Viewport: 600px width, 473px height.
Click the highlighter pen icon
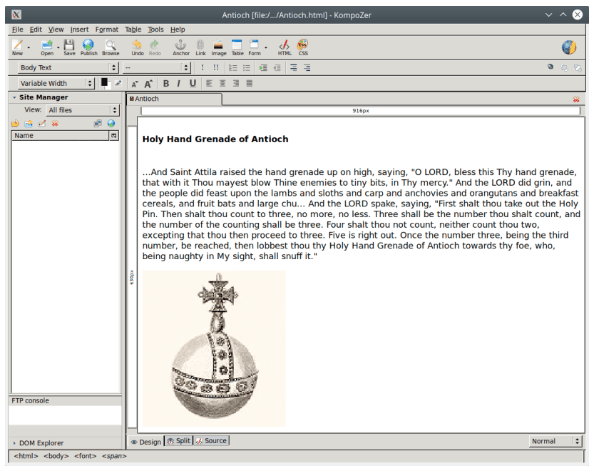click(118, 83)
